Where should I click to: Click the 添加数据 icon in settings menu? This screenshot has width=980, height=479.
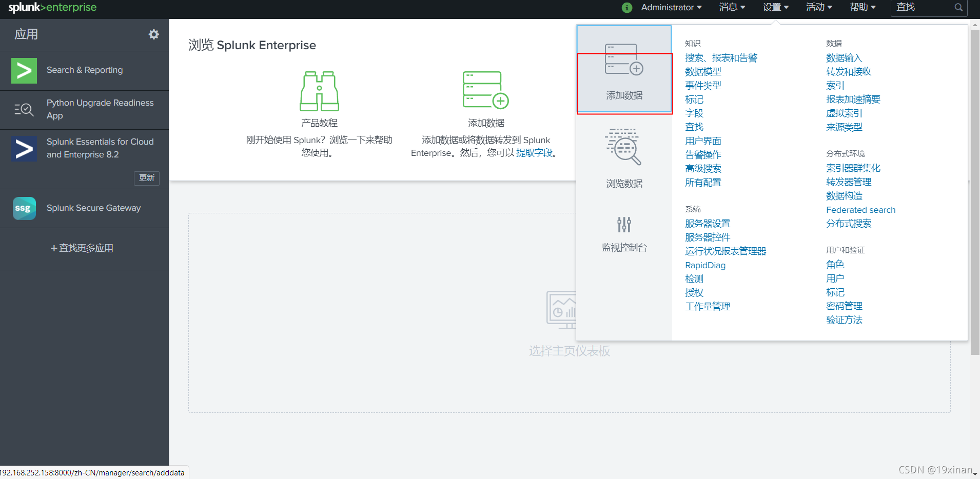pyautogui.click(x=624, y=59)
